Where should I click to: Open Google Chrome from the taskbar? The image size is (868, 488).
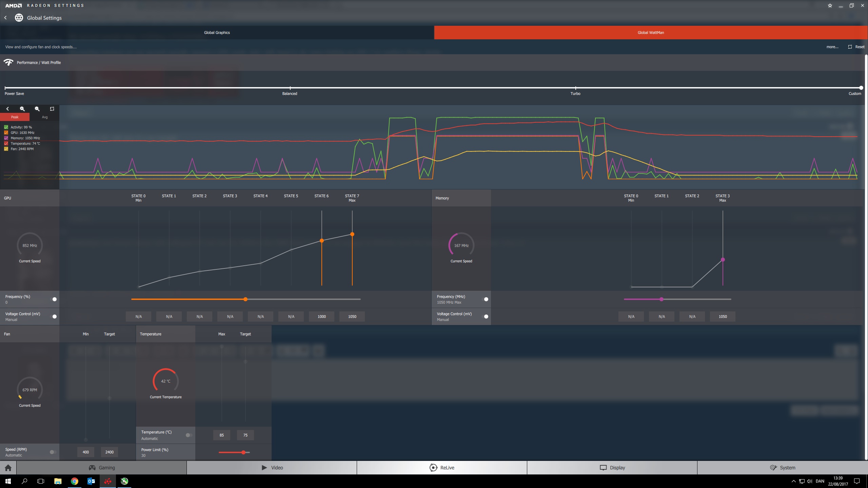[75, 481]
